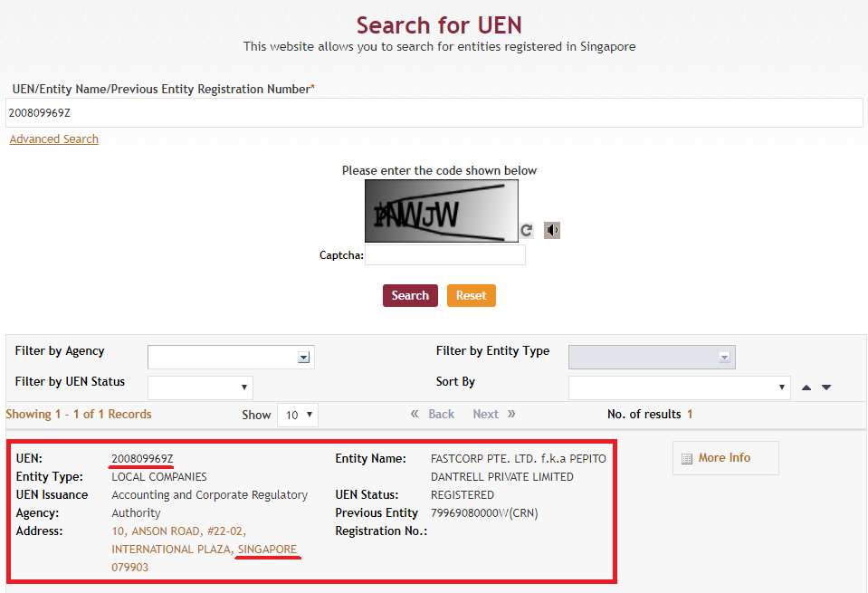Select the UEN value 200809969Z in results
The image size is (868, 593).
coord(142,458)
